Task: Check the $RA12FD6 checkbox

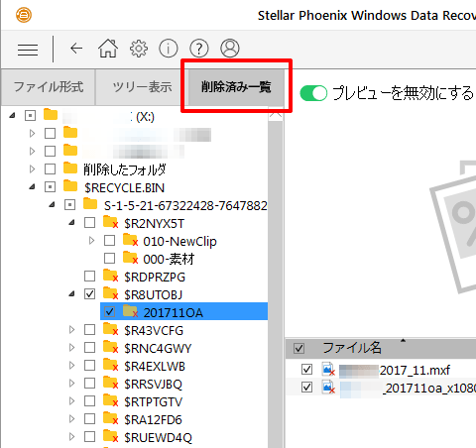Action: tap(89, 419)
